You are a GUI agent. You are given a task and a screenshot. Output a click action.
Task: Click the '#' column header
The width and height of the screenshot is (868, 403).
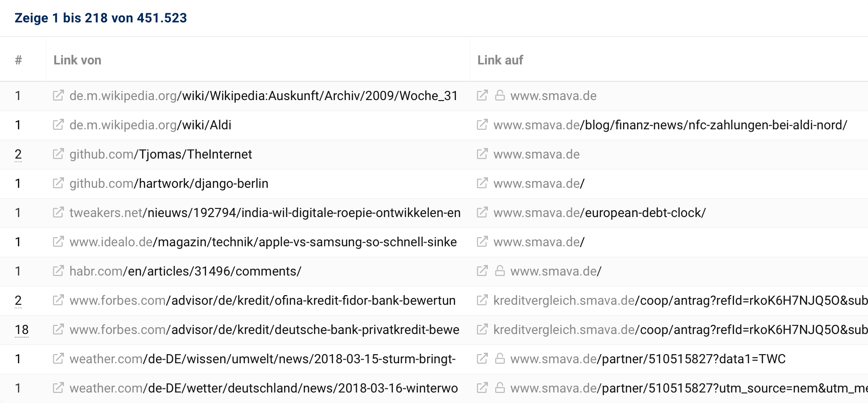(x=18, y=60)
